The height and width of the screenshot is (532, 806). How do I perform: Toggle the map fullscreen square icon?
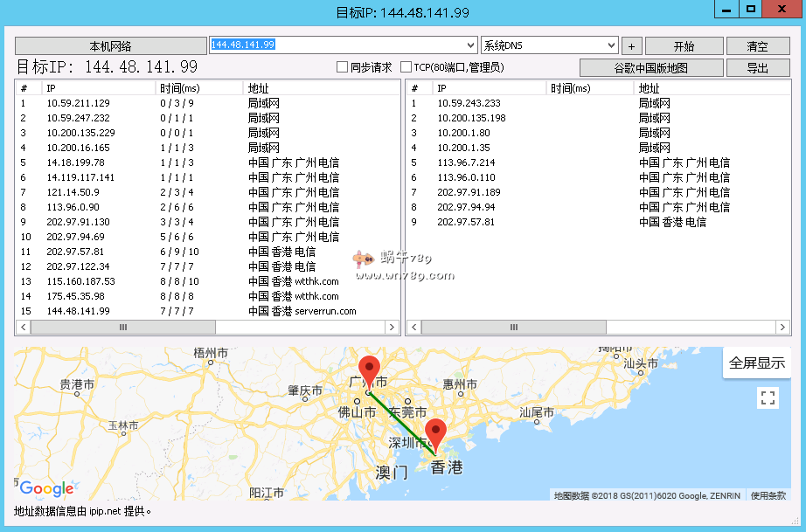pyautogui.click(x=768, y=398)
